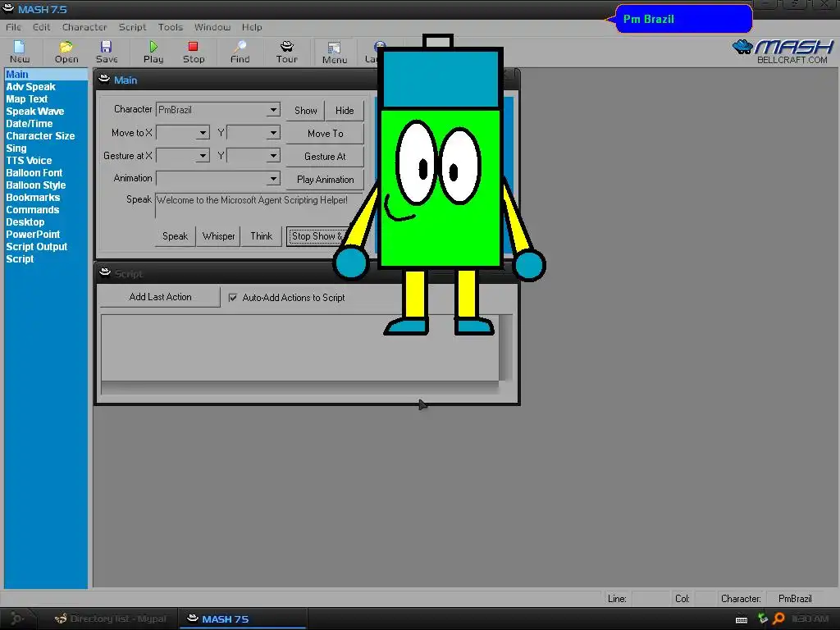Save script using the Save icon

[x=106, y=52]
